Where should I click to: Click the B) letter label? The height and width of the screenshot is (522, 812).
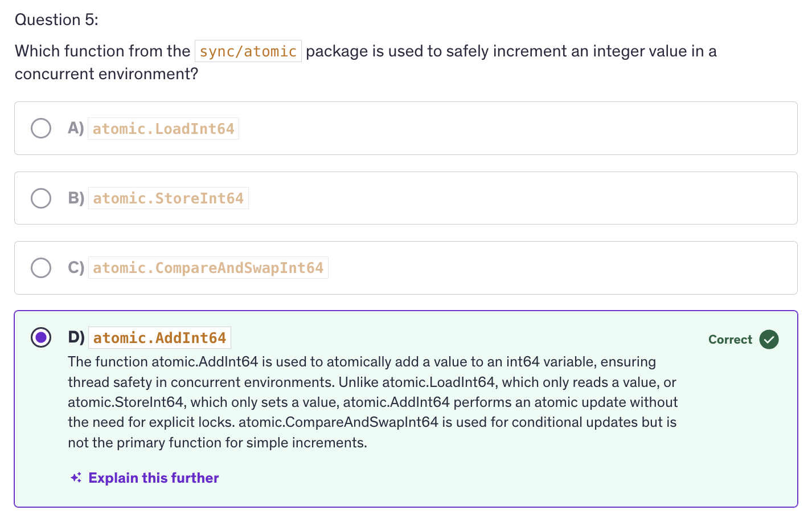[76, 198]
